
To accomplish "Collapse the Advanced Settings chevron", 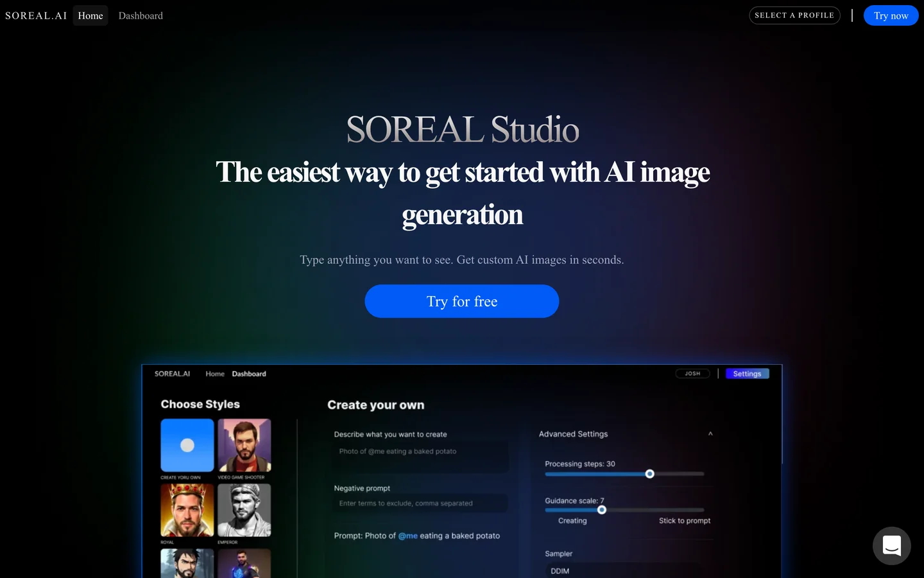I will (710, 434).
